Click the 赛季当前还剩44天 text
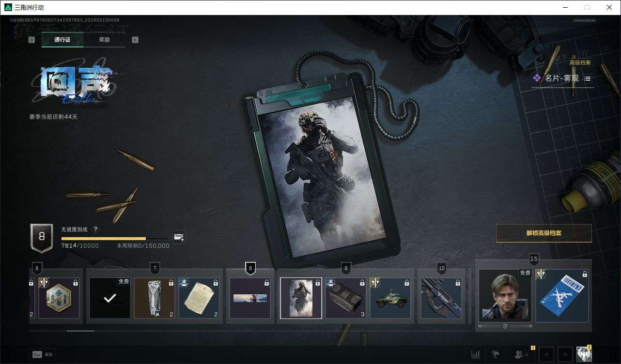The image size is (621, 364). [53, 117]
